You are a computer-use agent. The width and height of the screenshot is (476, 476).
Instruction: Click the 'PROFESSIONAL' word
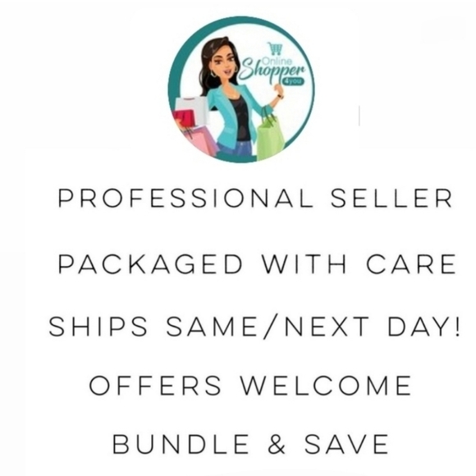pyautogui.click(x=185, y=199)
